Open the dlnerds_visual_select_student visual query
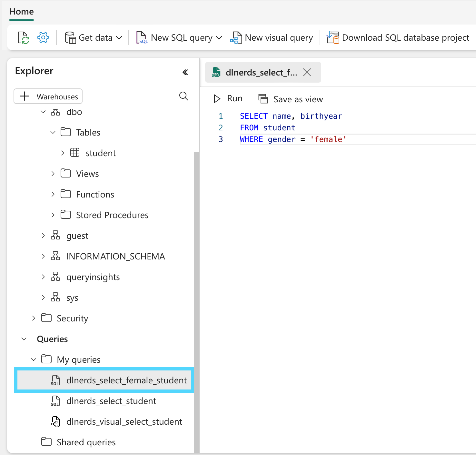This screenshot has height=455, width=476. click(x=124, y=421)
